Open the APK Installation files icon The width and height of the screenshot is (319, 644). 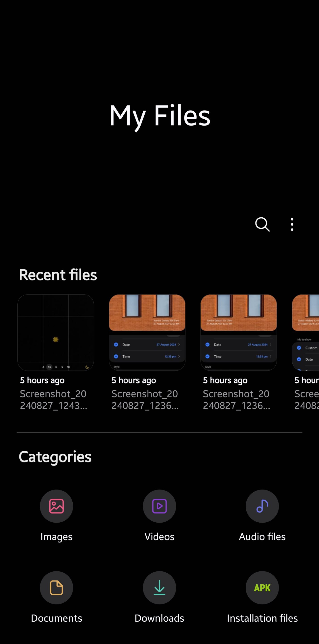[262, 587]
